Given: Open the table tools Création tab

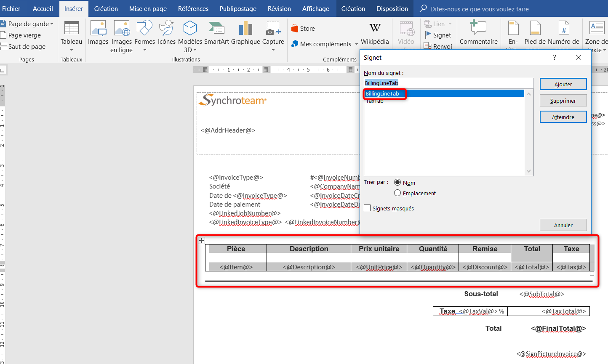Looking at the screenshot, I should tap(353, 8).
